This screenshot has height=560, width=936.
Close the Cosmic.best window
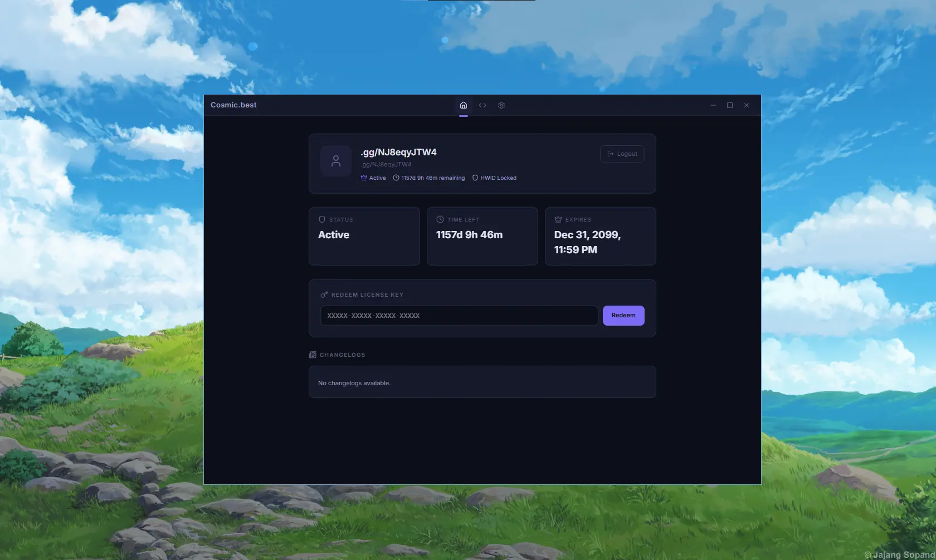click(x=747, y=105)
